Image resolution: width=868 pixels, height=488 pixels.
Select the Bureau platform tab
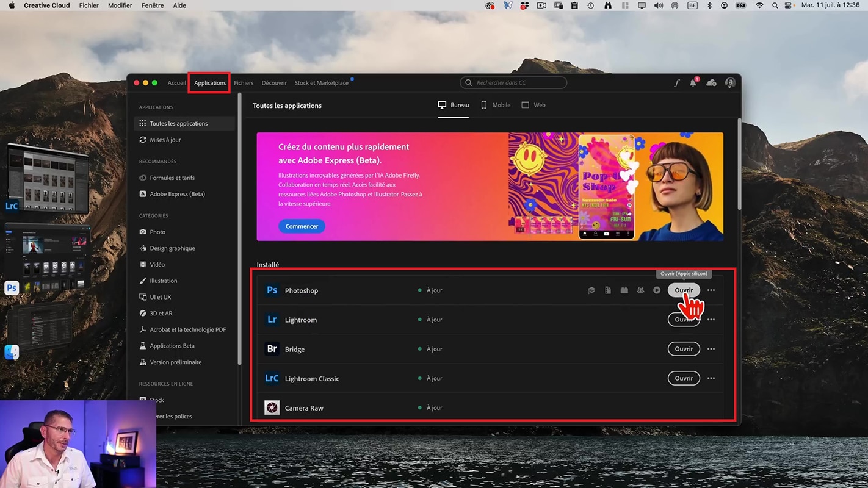click(454, 105)
